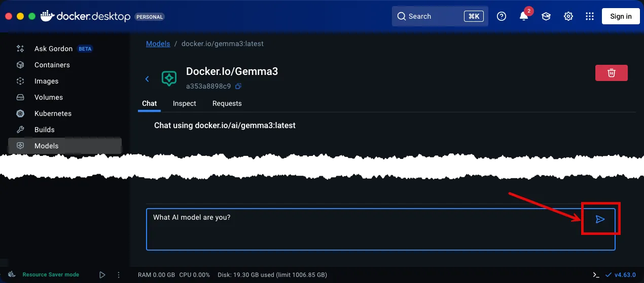Click the RAM 0.00 GB status entry
Viewport: 644px width, 283px height.
point(156,275)
